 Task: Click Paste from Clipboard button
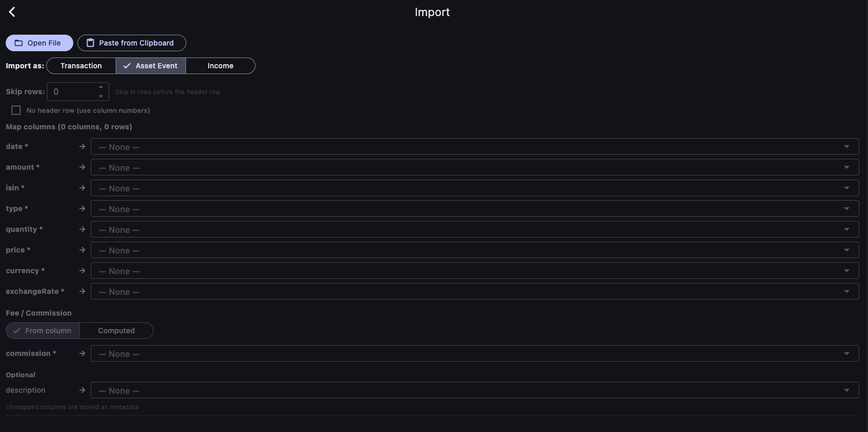click(x=132, y=43)
